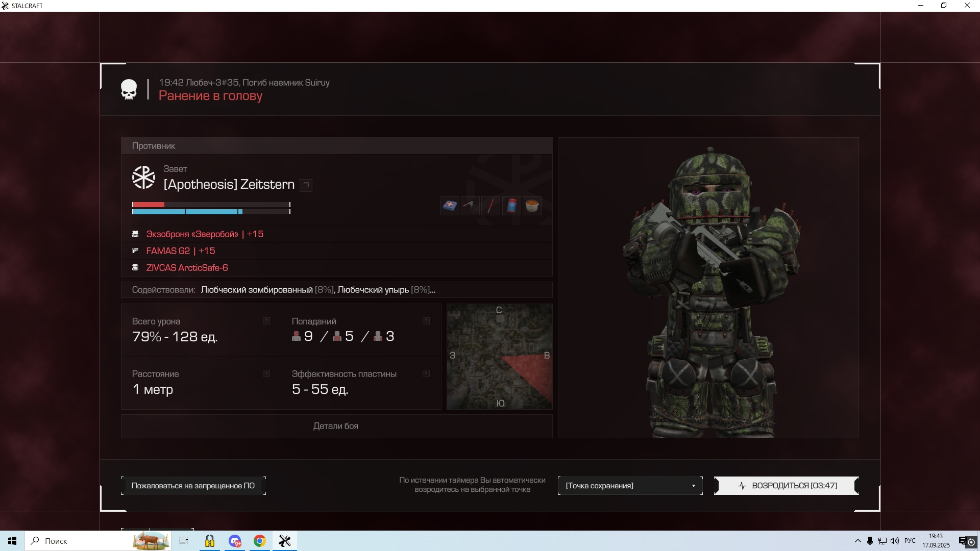Click help icon beside Всего урона
980x551 pixels.
(x=266, y=321)
